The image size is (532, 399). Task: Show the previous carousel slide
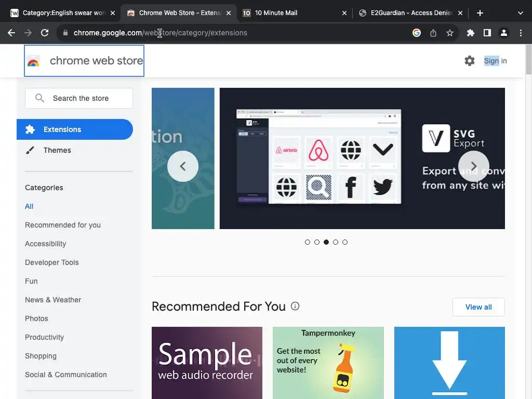183,166
